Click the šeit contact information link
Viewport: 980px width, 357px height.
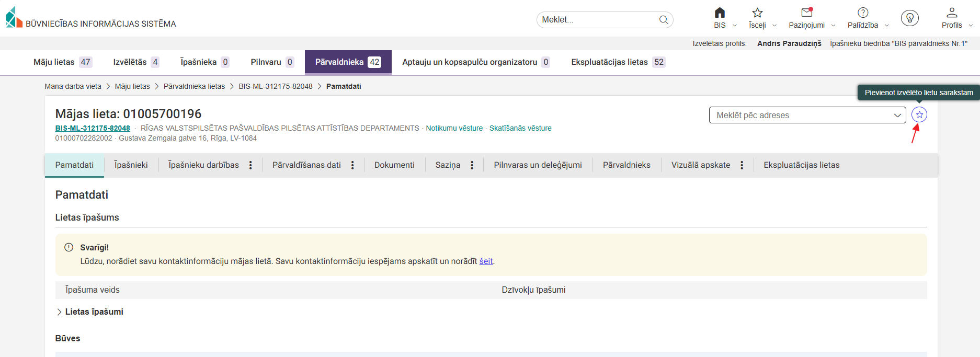pyautogui.click(x=486, y=261)
